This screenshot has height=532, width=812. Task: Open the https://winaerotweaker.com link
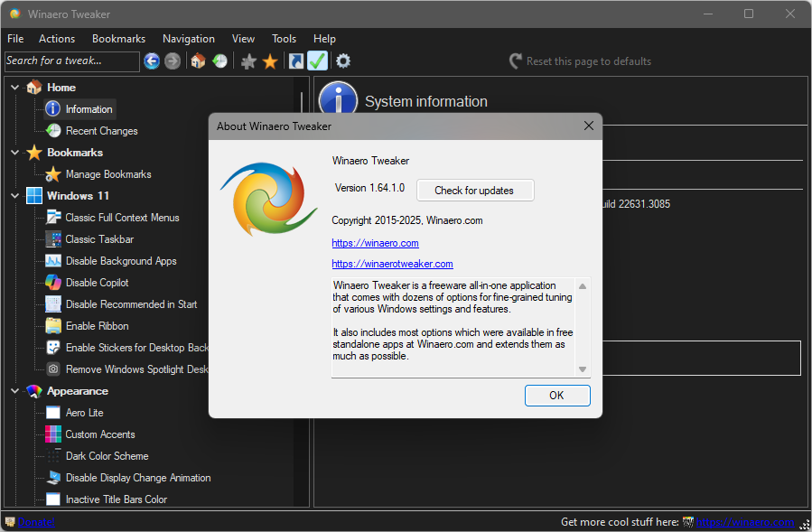click(x=393, y=264)
